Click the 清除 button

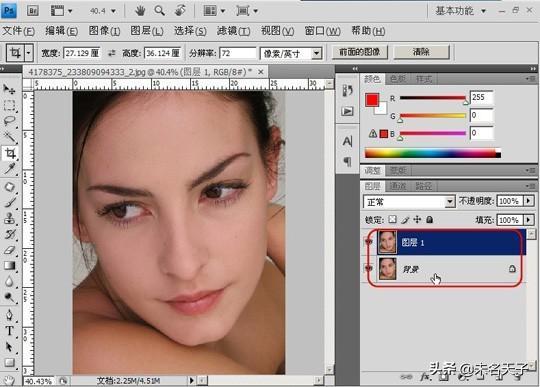tap(421, 52)
